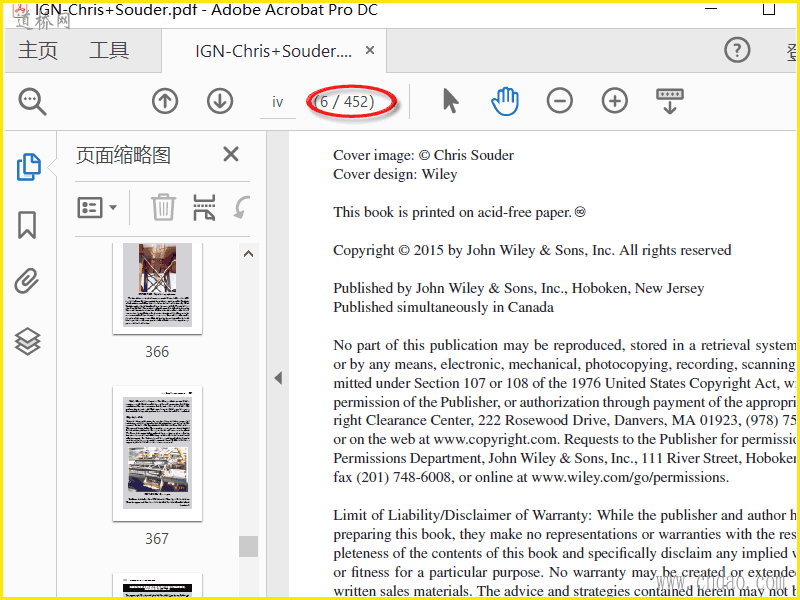Click the 'Copyright © 2015 by John Wiley' line
Image resolution: width=800 pixels, height=600 pixels.
click(x=532, y=250)
